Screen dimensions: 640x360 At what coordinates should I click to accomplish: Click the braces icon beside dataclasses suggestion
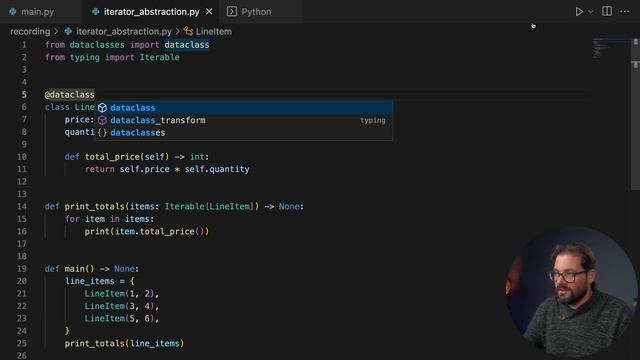102,132
